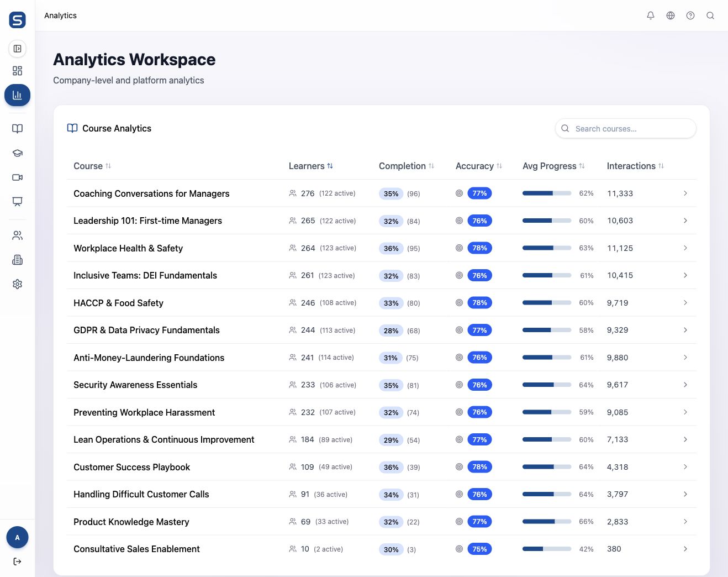Click the user avatar labeled A
728x577 pixels.
(17, 537)
